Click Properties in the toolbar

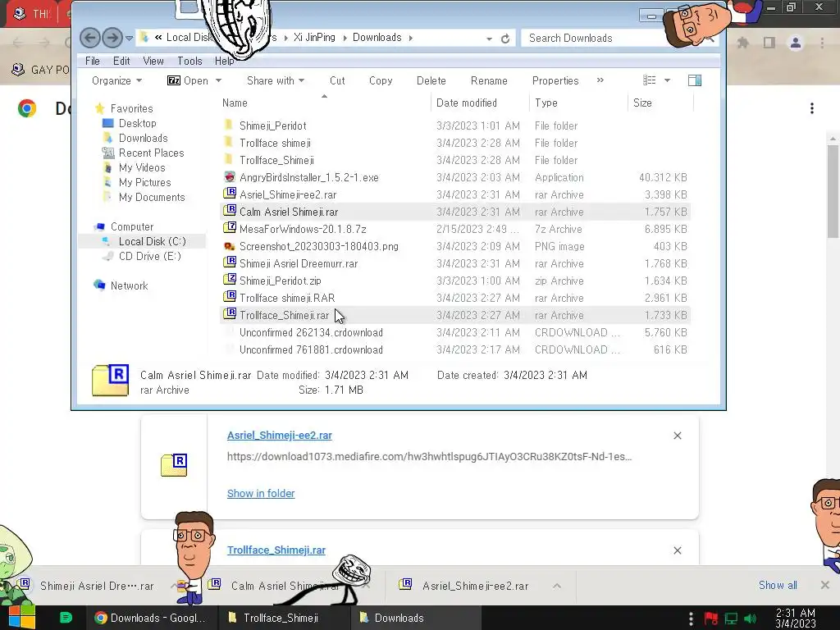555,81
